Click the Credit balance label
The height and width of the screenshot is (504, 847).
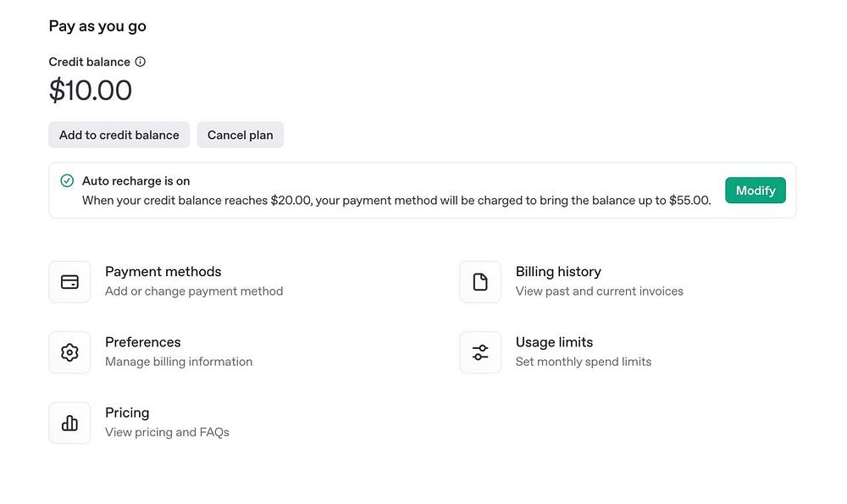tap(89, 62)
